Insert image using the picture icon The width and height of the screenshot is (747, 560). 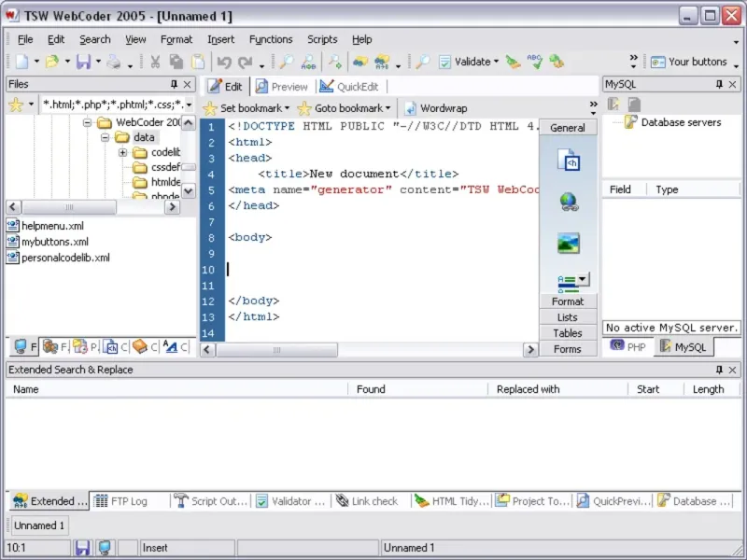click(569, 243)
